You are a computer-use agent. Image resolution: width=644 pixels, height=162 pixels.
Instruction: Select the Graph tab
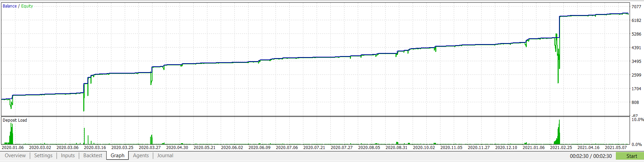click(118, 156)
